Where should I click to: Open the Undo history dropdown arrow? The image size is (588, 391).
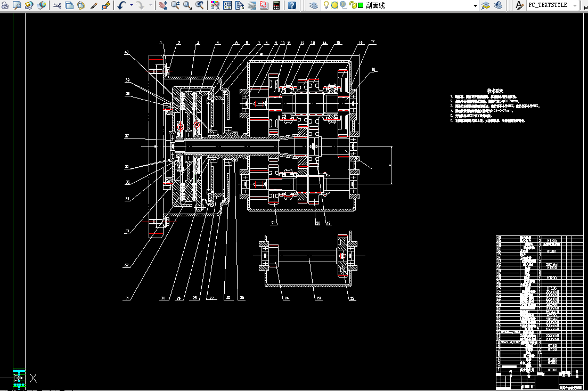pyautogui.click(x=131, y=5)
